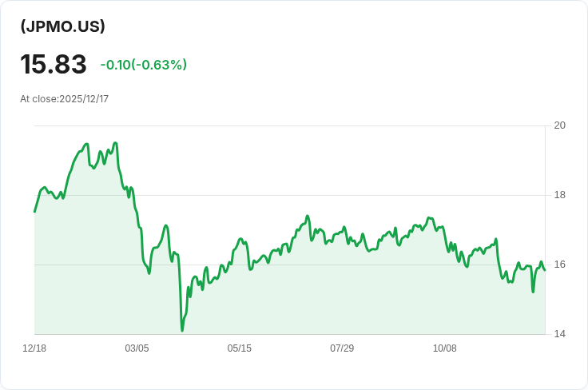
Task: Click the rightmost end of the price line
Action: [545, 269]
